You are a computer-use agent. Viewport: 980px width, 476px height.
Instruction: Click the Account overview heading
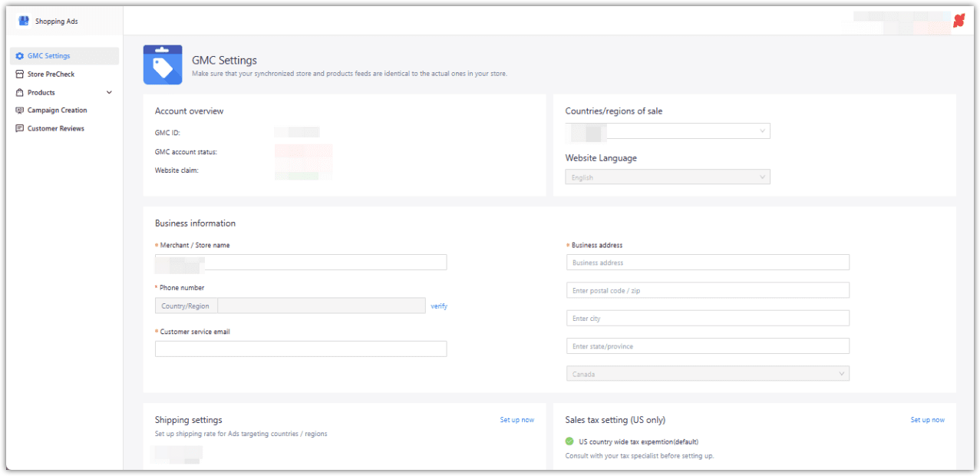190,111
